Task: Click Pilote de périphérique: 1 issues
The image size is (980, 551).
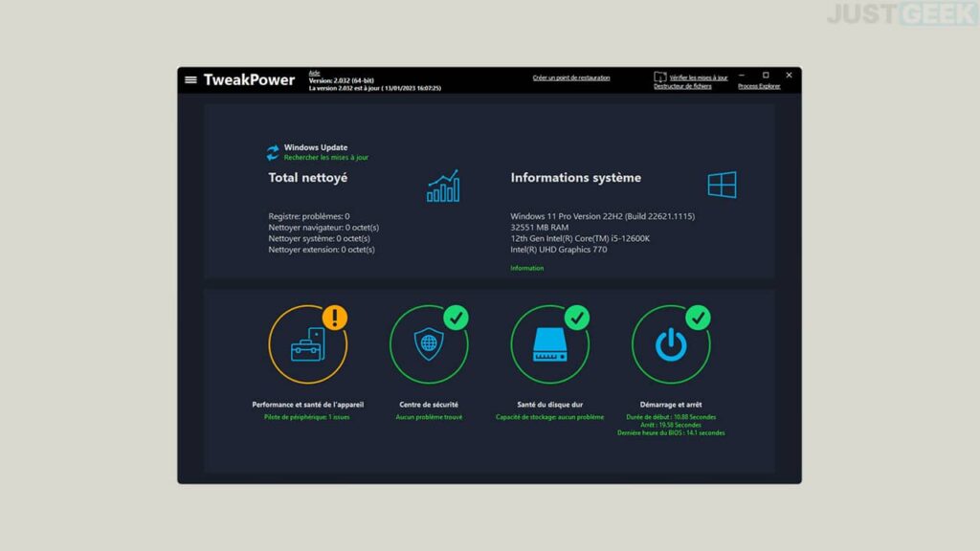Action: tap(307, 417)
